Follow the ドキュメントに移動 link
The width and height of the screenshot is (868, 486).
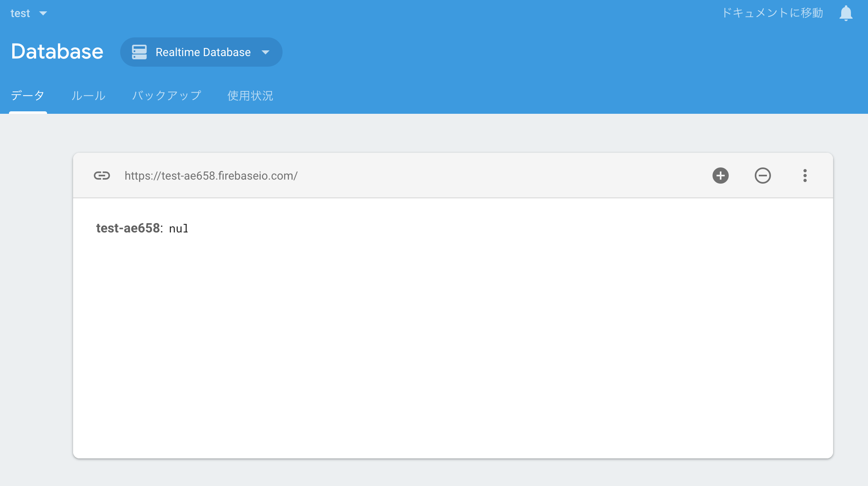click(x=772, y=13)
